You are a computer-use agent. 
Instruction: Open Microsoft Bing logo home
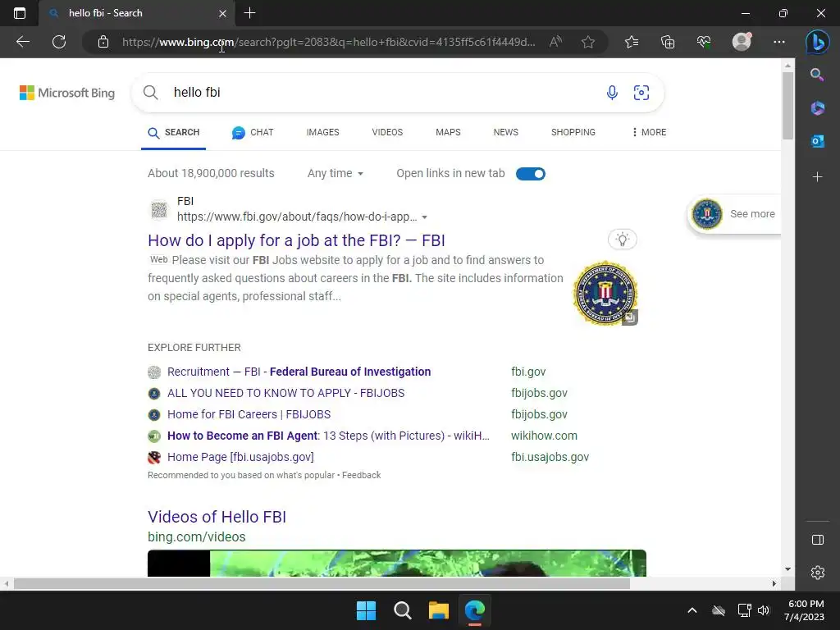click(67, 93)
